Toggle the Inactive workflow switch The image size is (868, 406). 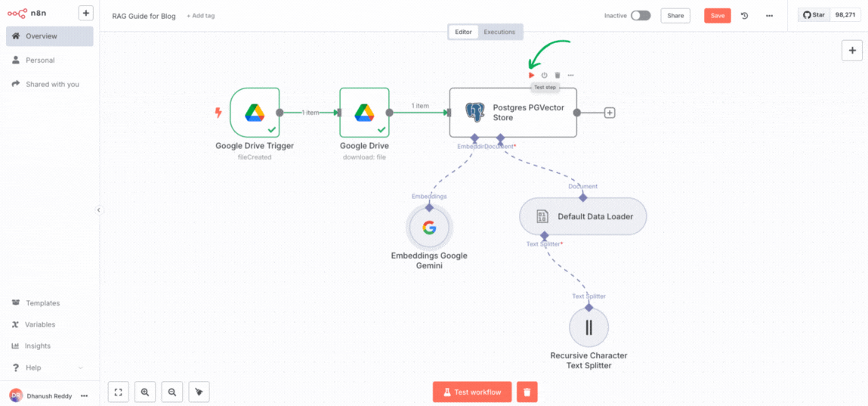coord(640,16)
